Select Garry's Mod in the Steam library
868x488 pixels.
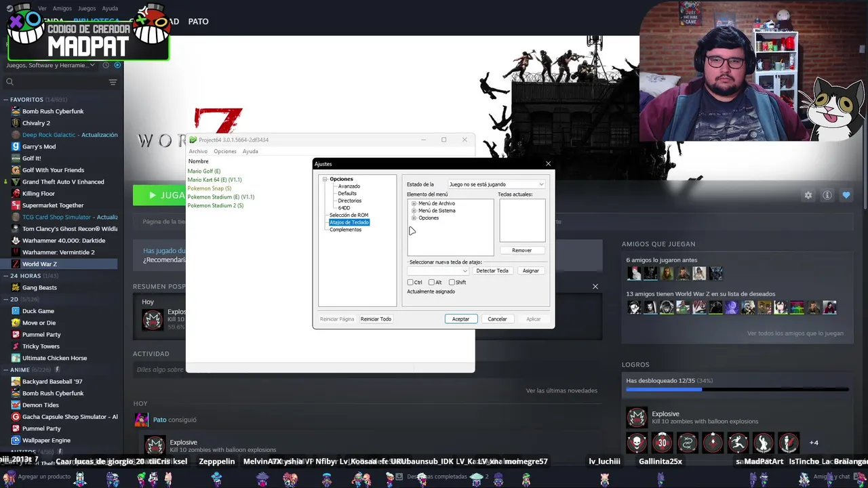39,146
